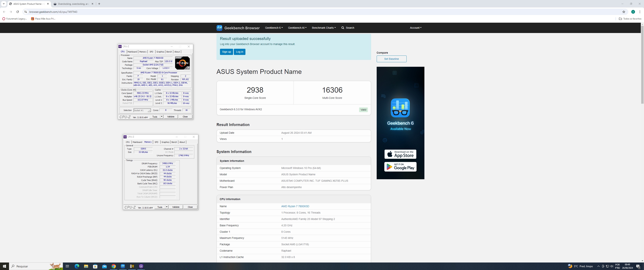
Task: Open Windows Start menu
Action: 4,266
